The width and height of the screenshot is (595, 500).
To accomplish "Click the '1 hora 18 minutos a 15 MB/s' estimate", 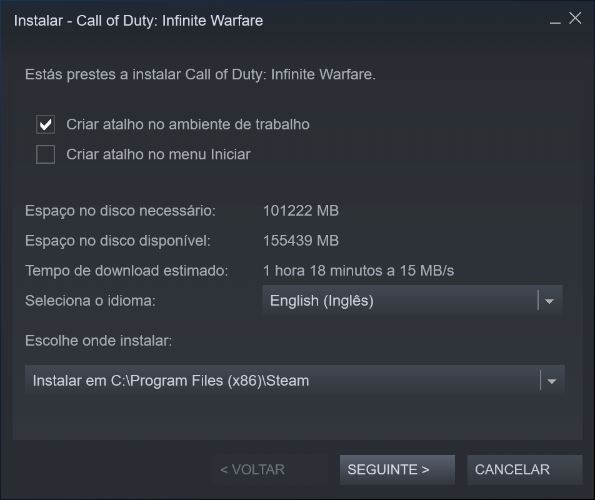I will (x=358, y=270).
